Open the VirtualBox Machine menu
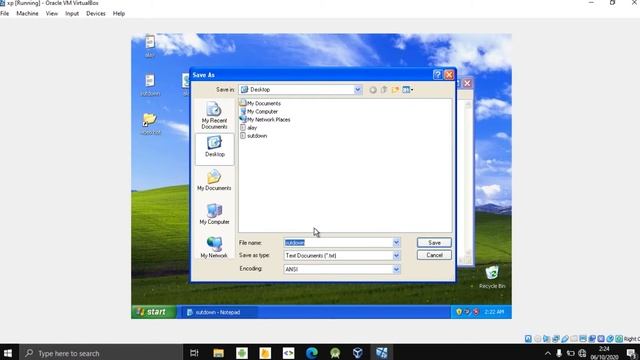 coord(27,13)
